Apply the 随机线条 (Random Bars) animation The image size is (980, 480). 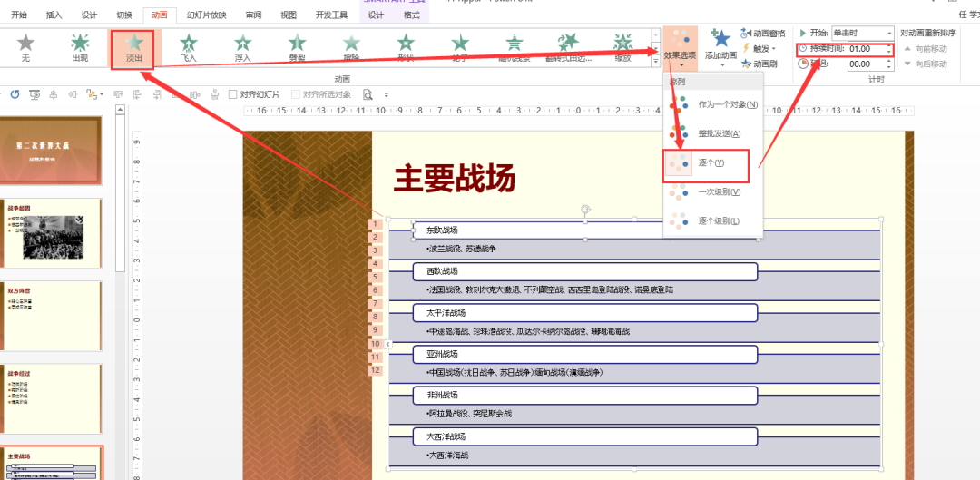click(x=514, y=49)
